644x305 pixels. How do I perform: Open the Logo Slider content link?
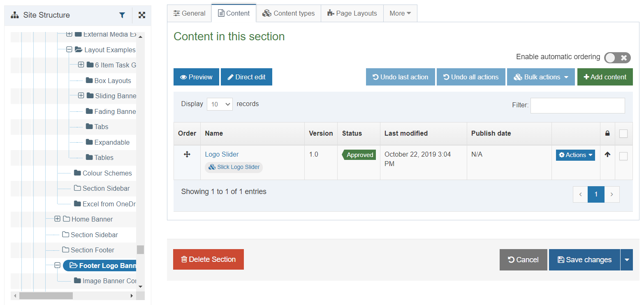(222, 155)
